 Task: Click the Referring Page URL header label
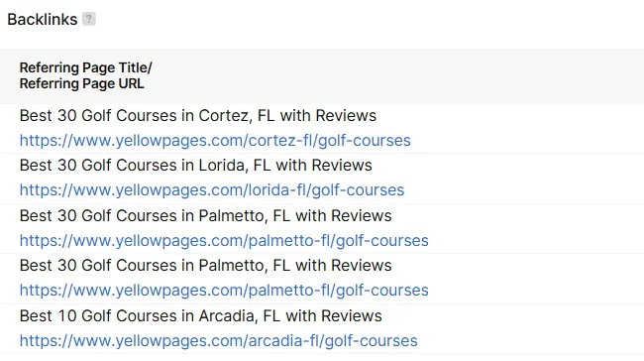tap(81, 83)
